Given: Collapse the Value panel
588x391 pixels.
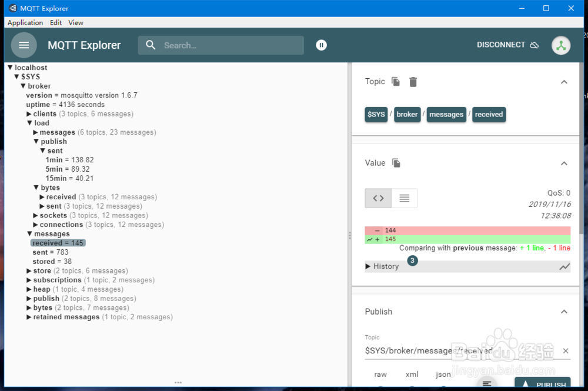Looking at the screenshot, I should (x=564, y=163).
